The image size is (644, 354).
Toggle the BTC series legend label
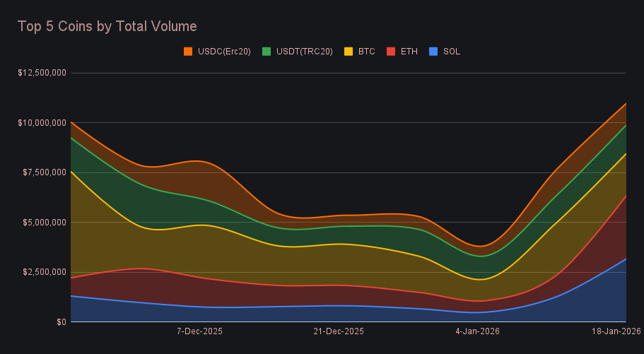(x=366, y=52)
